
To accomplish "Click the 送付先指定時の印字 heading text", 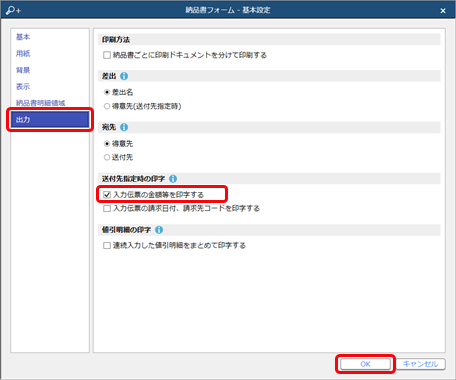I will pos(133,179).
